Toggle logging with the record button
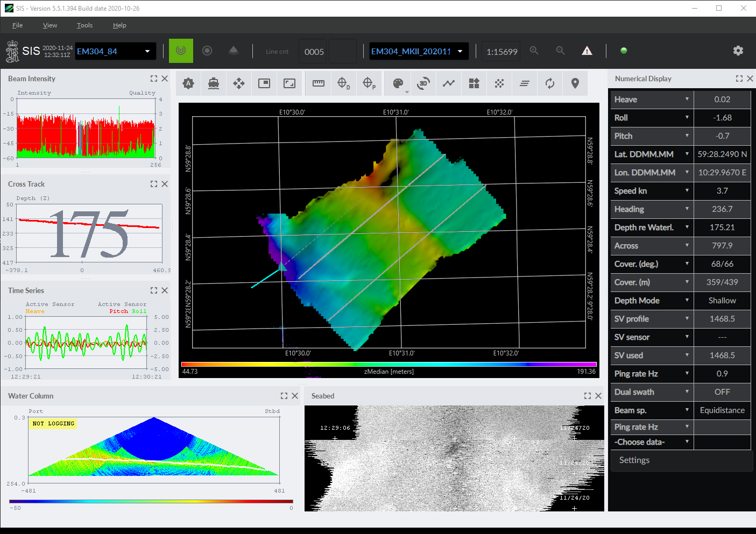Image resolution: width=756 pixels, height=534 pixels. (x=207, y=51)
